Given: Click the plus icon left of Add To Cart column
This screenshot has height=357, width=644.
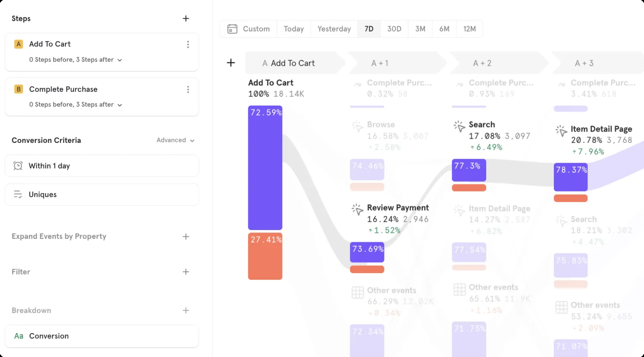Looking at the screenshot, I should (x=231, y=63).
